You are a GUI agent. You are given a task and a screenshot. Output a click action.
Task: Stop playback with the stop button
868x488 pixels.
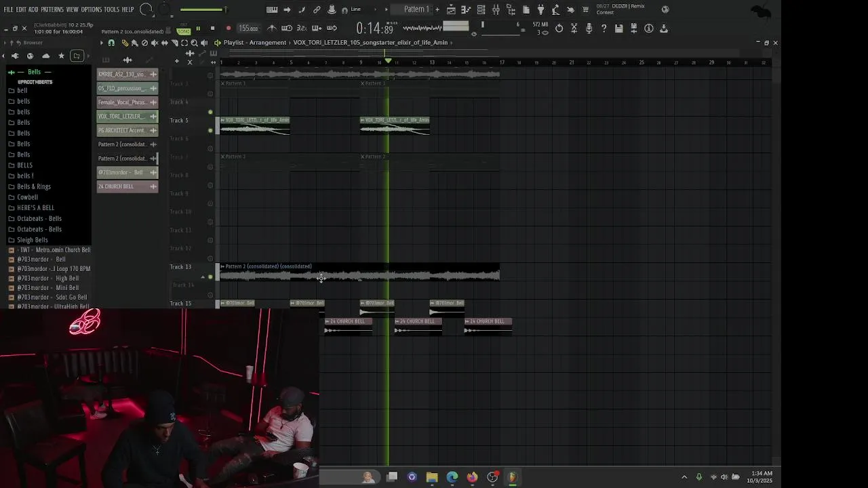click(213, 28)
